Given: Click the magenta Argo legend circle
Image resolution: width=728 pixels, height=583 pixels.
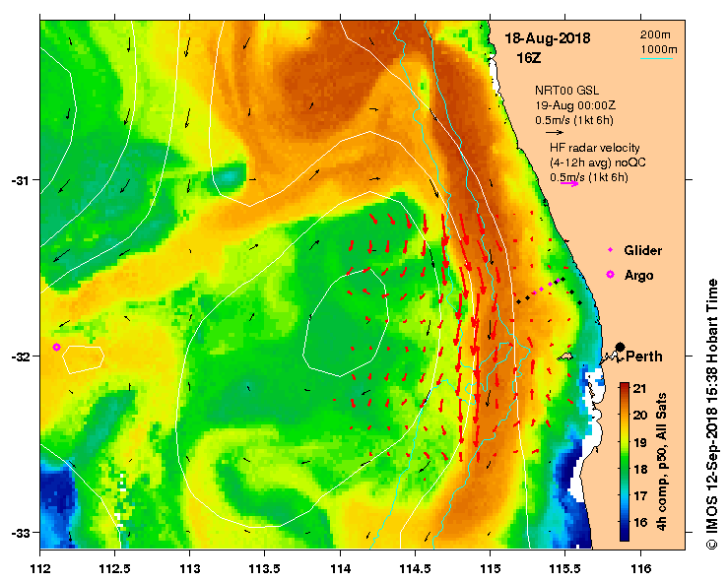Looking at the screenshot, I should point(611,275).
